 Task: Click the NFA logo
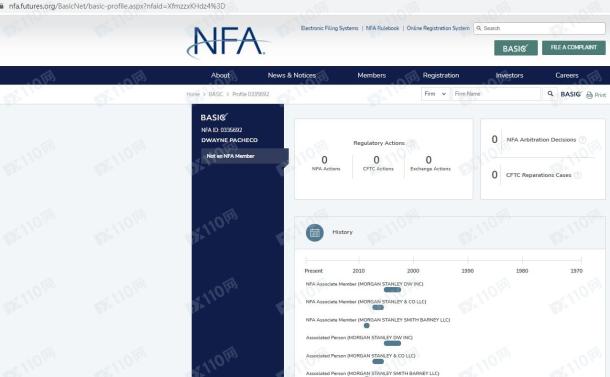pyautogui.click(x=228, y=42)
